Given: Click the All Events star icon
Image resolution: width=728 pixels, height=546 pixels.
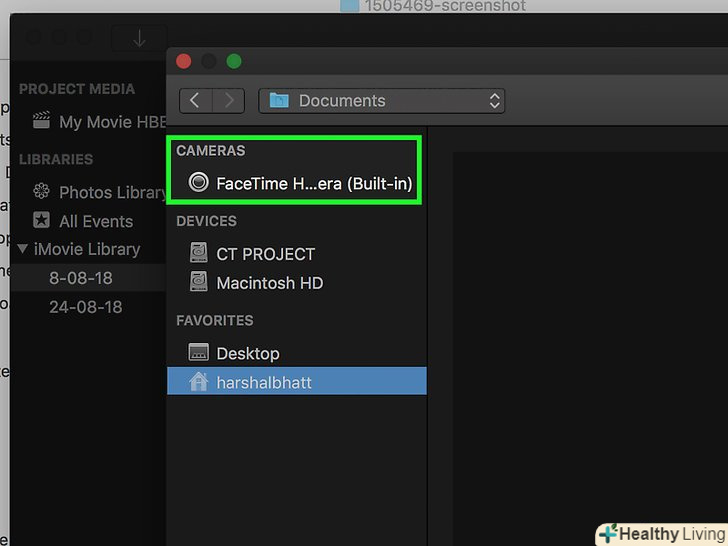Looking at the screenshot, I should (41, 220).
